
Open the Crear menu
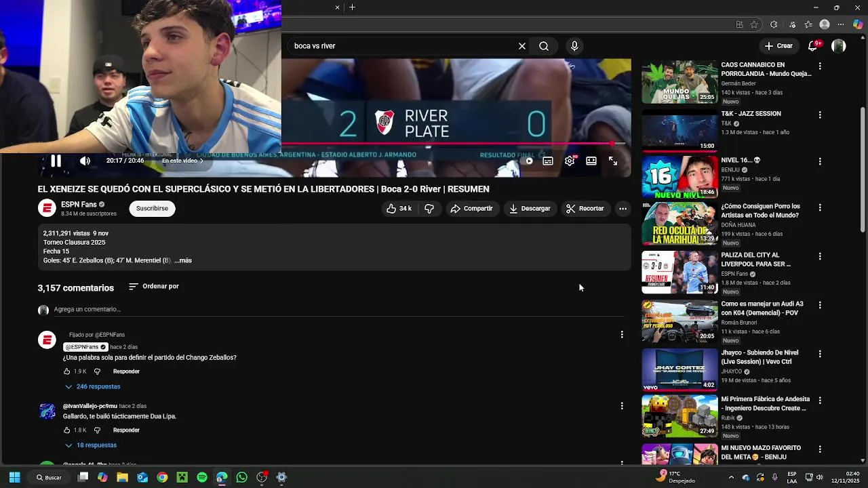tap(778, 46)
